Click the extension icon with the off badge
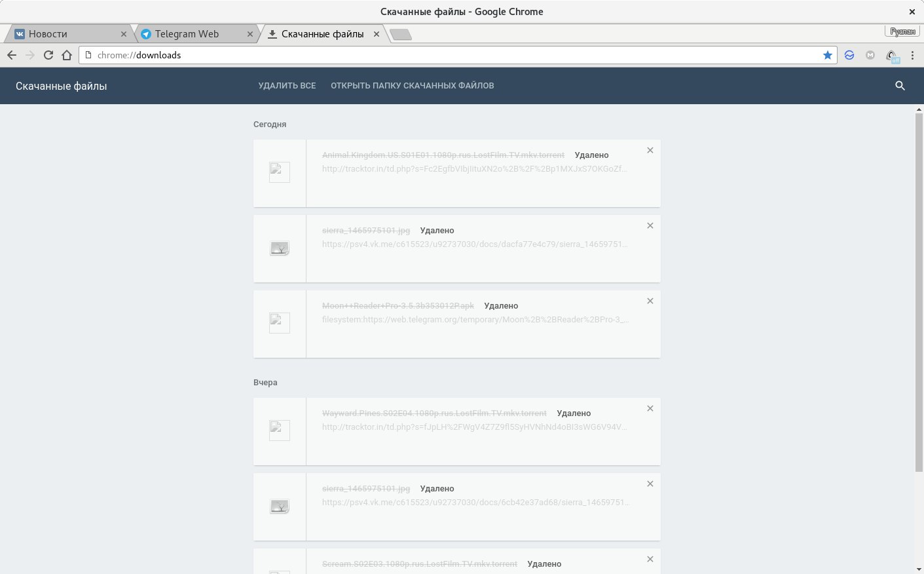The width and height of the screenshot is (924, 574). coord(892,56)
